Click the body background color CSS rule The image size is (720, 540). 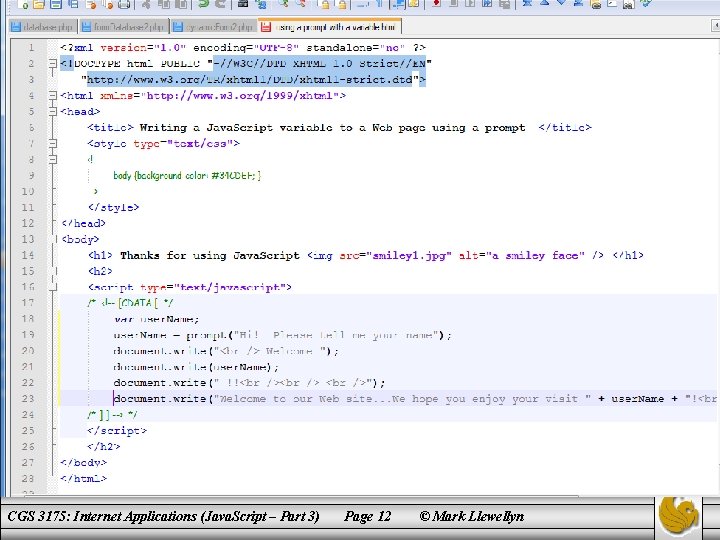187,175
